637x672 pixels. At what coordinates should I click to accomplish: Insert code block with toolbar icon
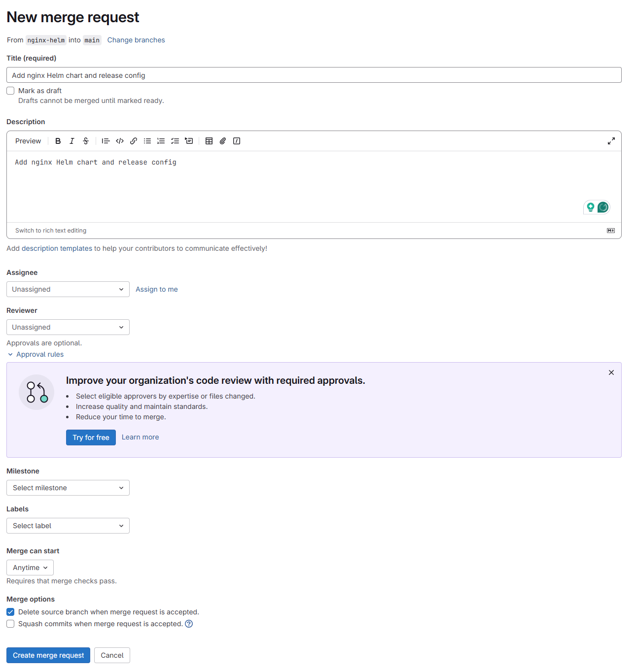click(x=120, y=141)
